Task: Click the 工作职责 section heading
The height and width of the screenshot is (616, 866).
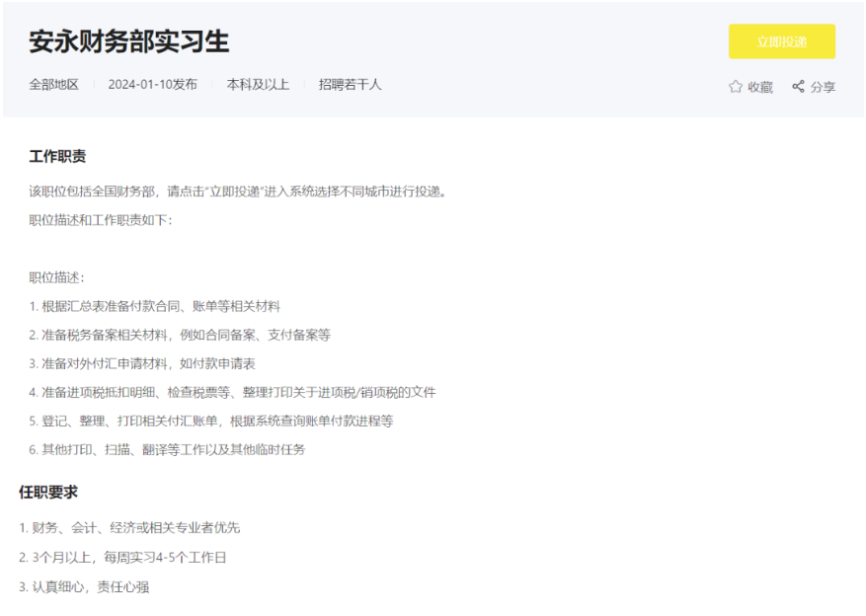Action: click(57, 156)
